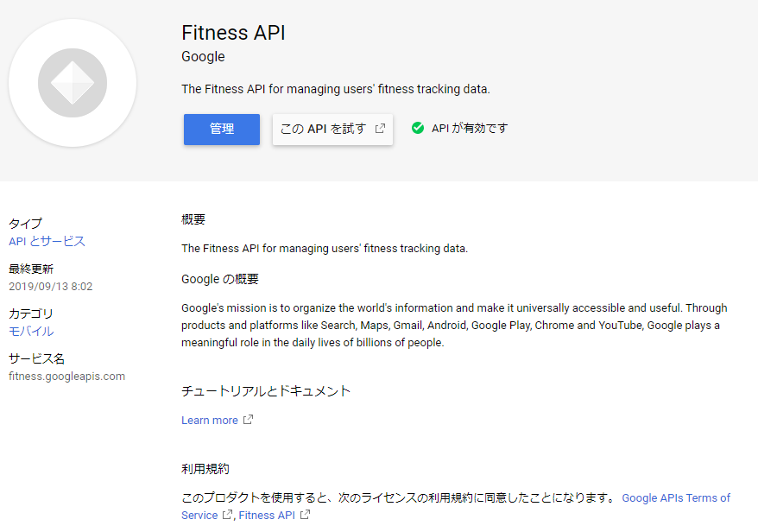Open the Learn more documentation link
758x532 pixels.
point(210,421)
